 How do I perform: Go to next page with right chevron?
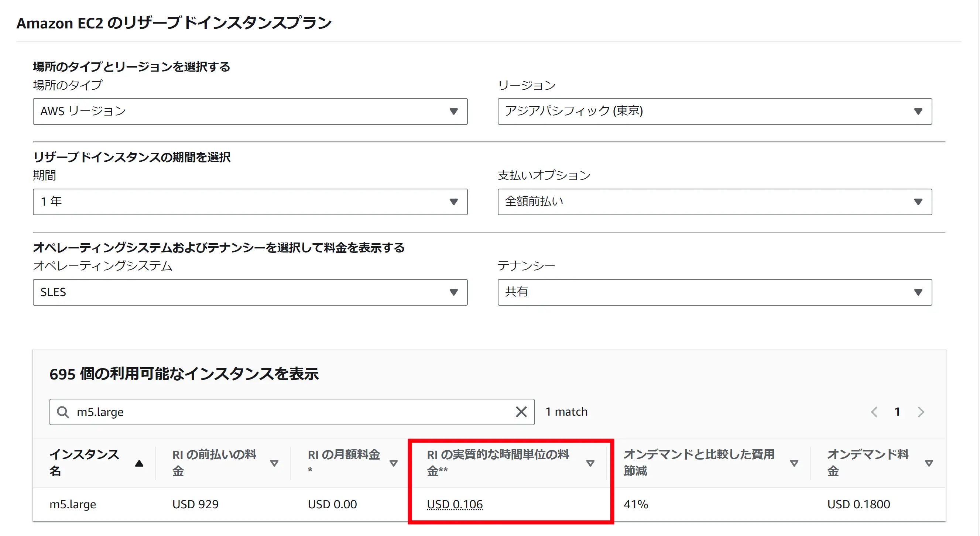pyautogui.click(x=921, y=412)
